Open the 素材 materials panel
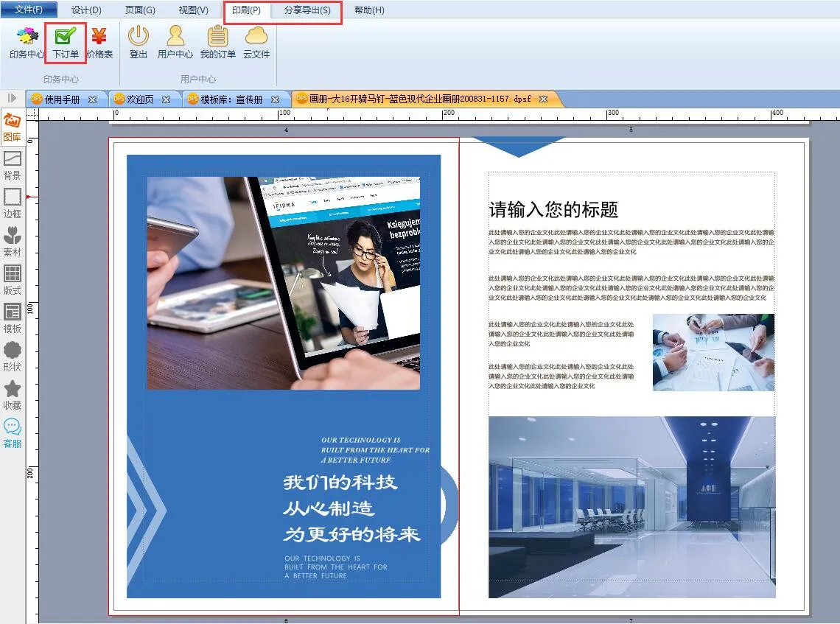The height and width of the screenshot is (624, 840). point(13,242)
